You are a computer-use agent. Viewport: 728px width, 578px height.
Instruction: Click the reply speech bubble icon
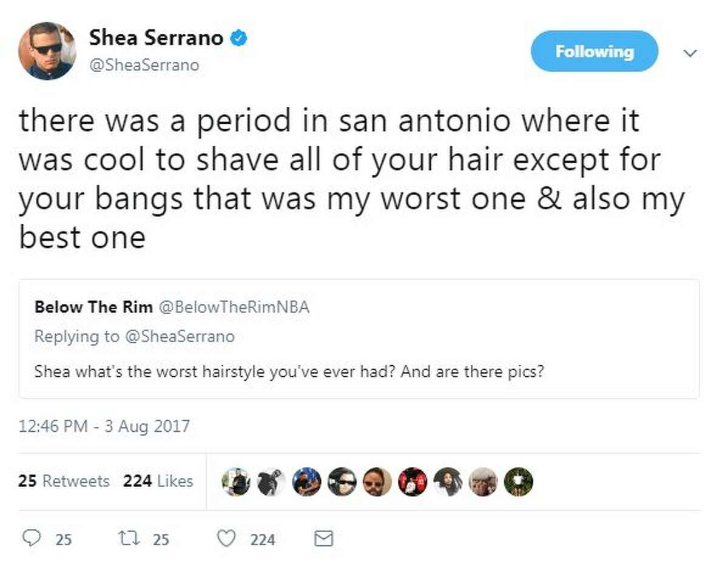coord(32,539)
